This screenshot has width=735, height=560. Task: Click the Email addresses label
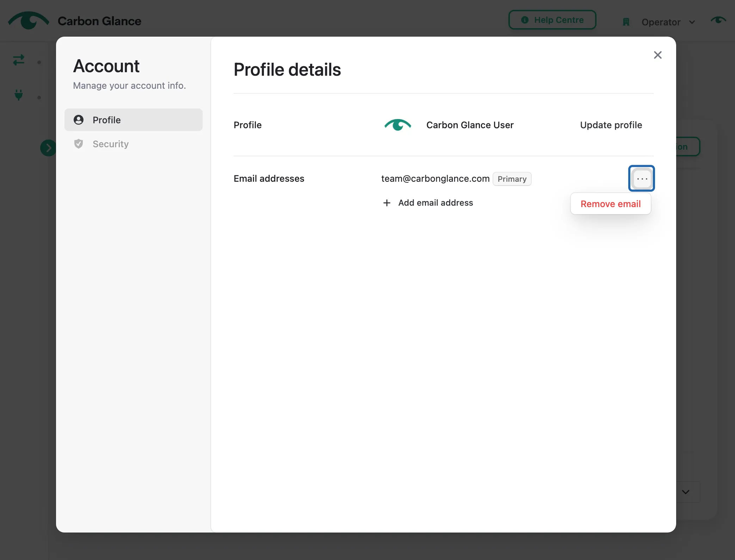click(x=269, y=179)
